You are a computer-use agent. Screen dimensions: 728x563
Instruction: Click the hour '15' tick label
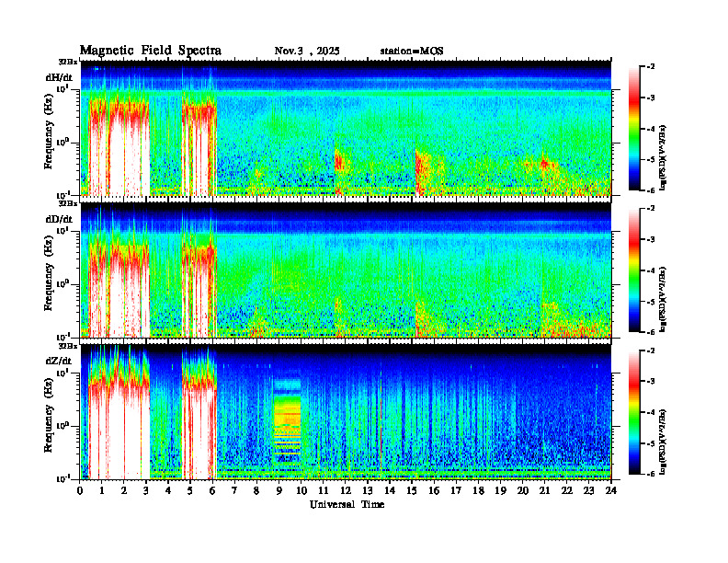tap(412, 490)
